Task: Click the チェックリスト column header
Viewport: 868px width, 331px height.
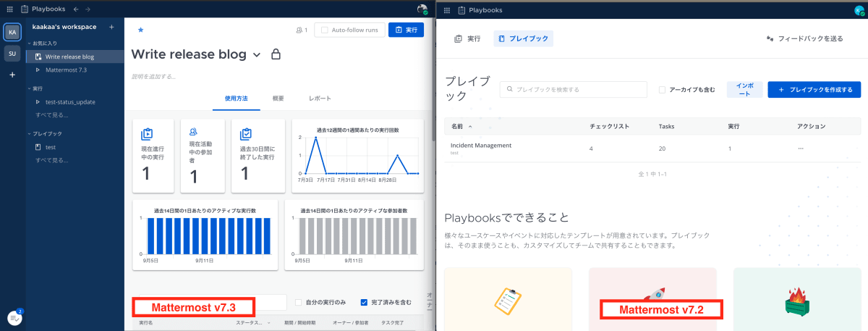Action: [609, 126]
